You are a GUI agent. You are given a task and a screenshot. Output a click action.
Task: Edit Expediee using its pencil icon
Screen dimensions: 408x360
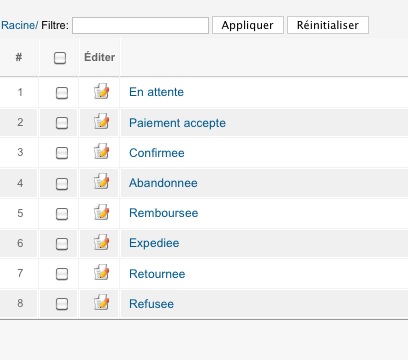click(x=102, y=242)
